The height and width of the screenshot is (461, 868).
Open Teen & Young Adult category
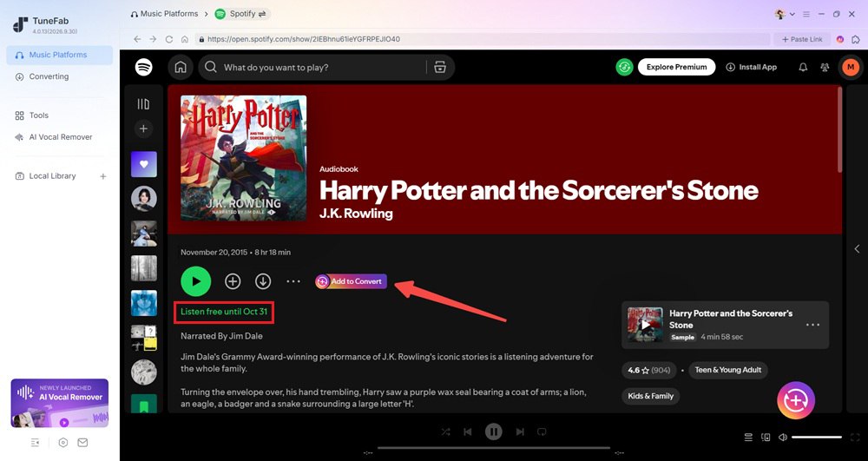728,370
